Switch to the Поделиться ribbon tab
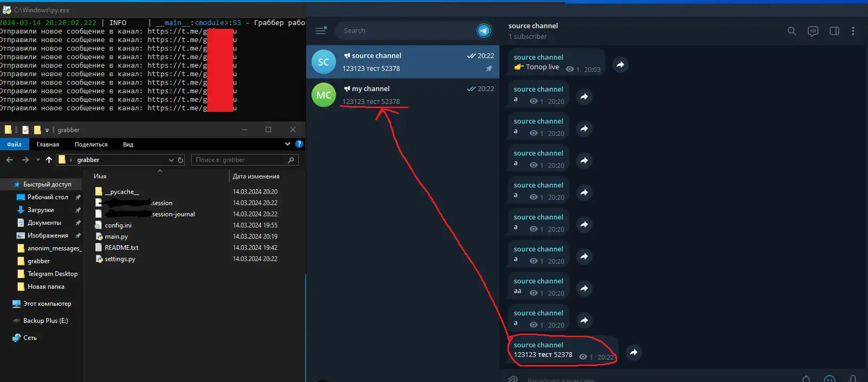 click(91, 144)
